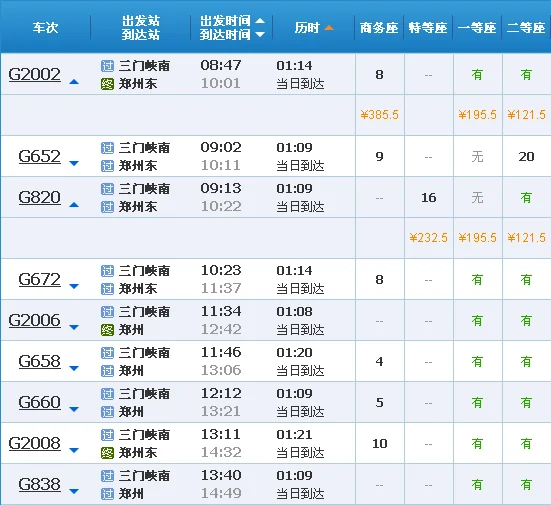Click 过 icon beside 郑州 for G660
The image size is (551, 505).
point(108,412)
